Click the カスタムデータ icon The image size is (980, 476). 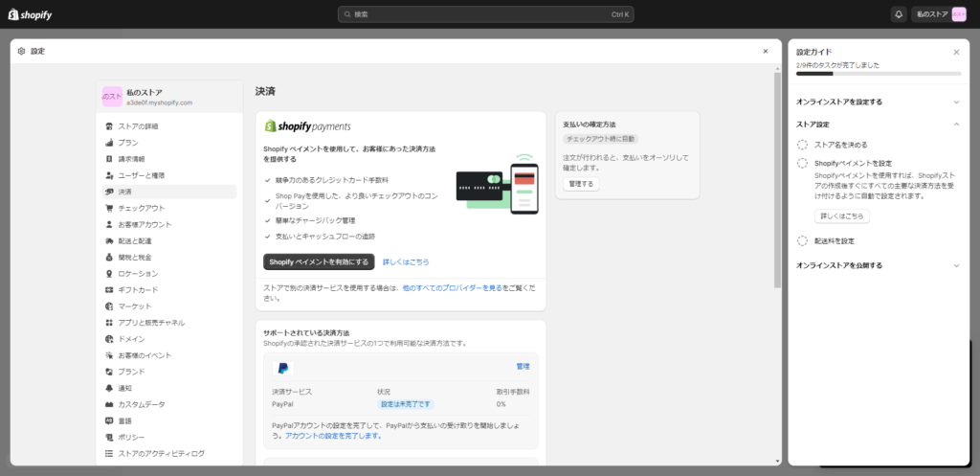[x=109, y=404]
